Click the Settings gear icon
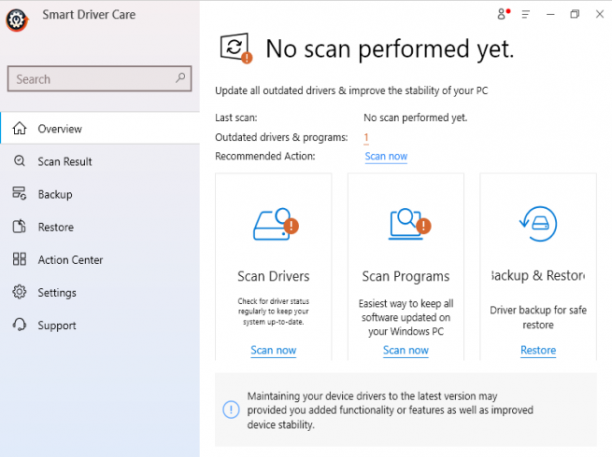 pos(20,292)
